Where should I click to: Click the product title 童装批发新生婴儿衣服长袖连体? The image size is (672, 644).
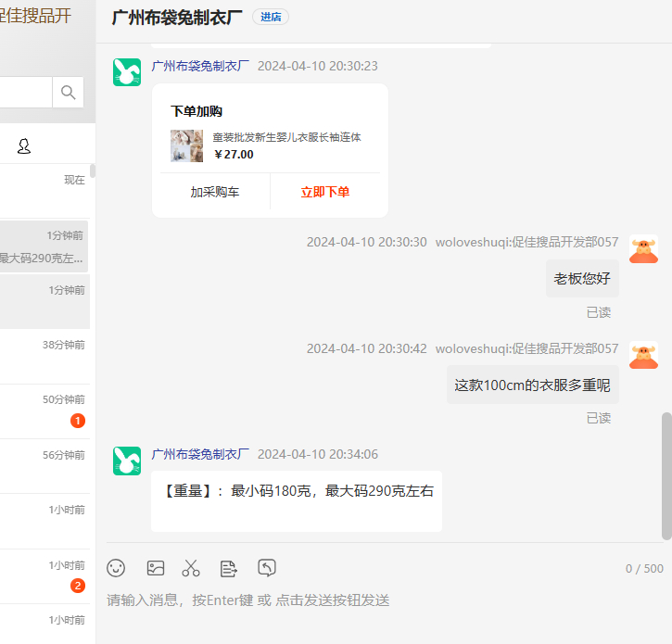[x=286, y=137]
